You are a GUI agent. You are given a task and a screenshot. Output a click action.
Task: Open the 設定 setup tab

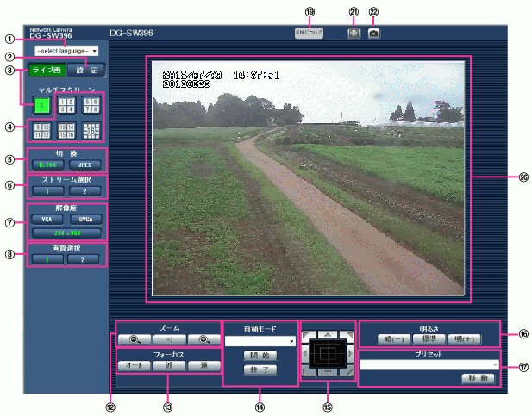click(x=84, y=71)
